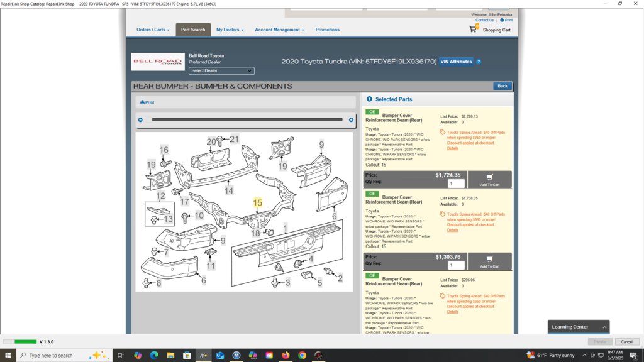
Task: Click OE badge on third bumper part
Action: pos(372,275)
